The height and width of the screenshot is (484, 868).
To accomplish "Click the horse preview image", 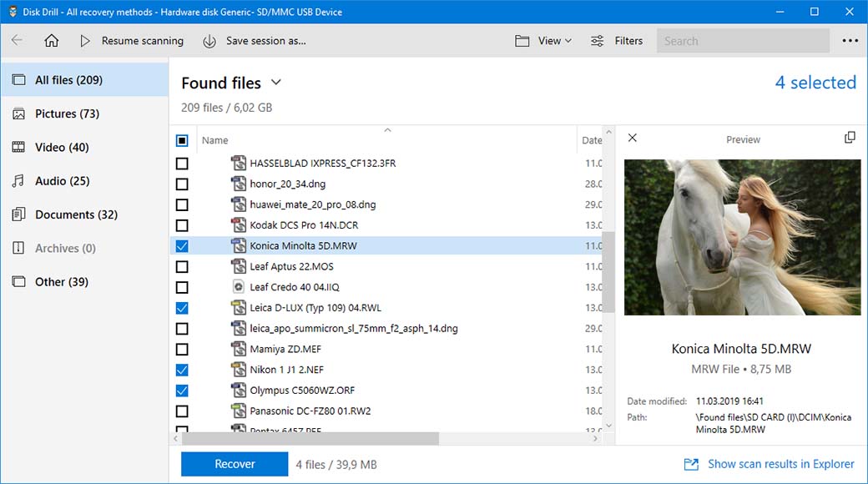I will 742,238.
